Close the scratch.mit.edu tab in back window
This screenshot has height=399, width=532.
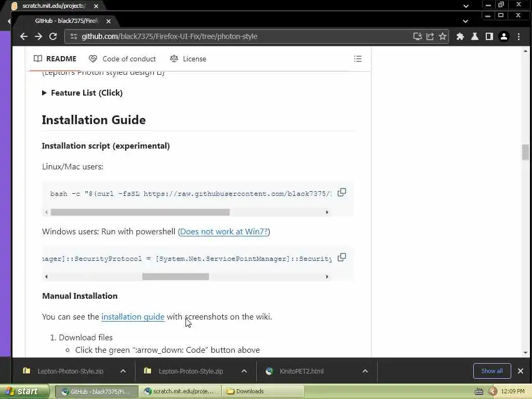(x=96, y=6)
